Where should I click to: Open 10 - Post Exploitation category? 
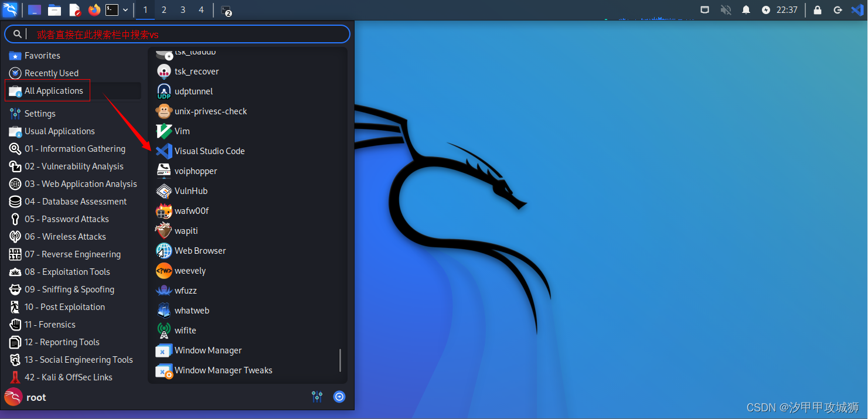pyautogui.click(x=74, y=307)
